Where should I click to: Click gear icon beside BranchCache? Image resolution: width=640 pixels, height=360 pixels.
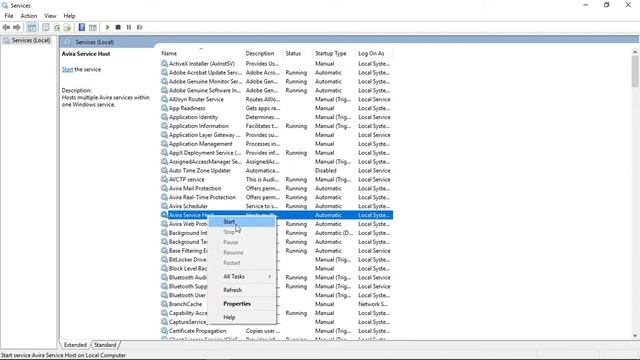164,304
